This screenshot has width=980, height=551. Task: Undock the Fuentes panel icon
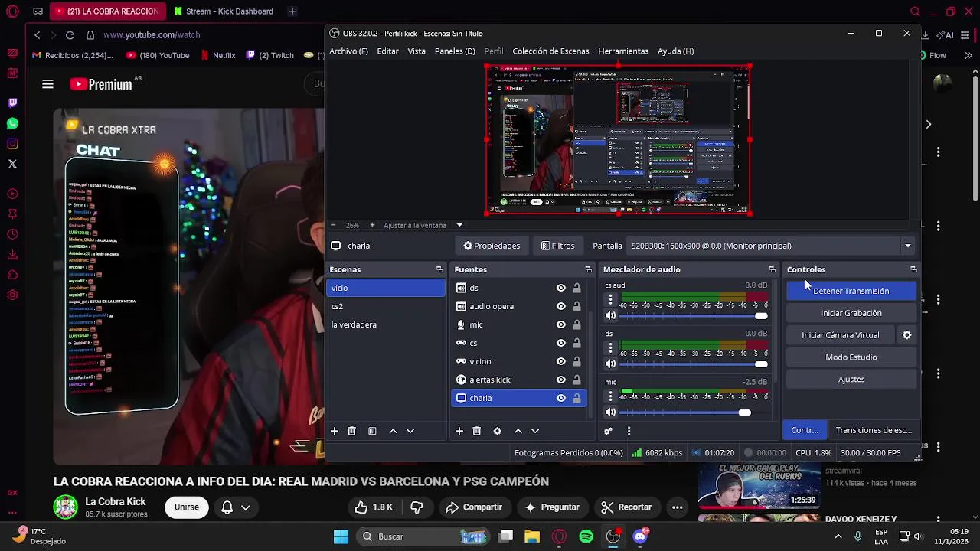point(588,269)
